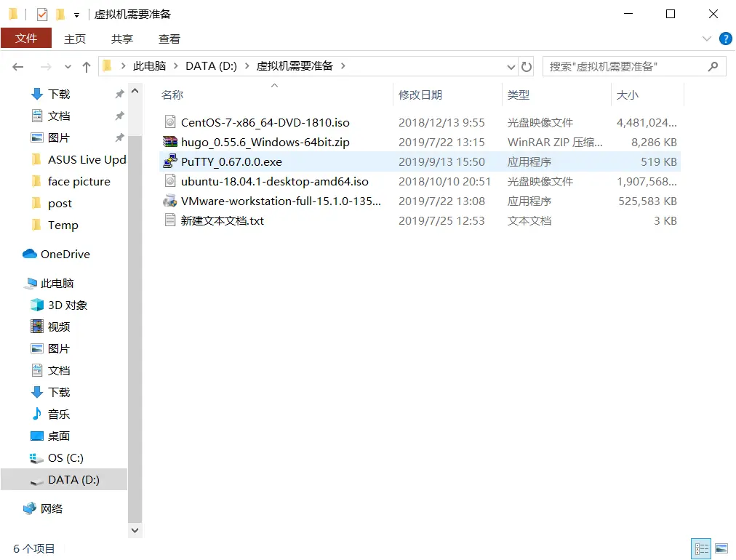
Task: Switch to details view layout icon
Action: pyautogui.click(x=701, y=548)
